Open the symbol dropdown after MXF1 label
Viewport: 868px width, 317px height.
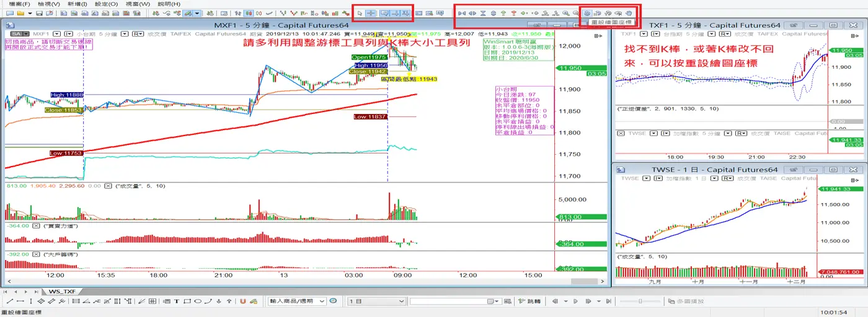pos(56,33)
